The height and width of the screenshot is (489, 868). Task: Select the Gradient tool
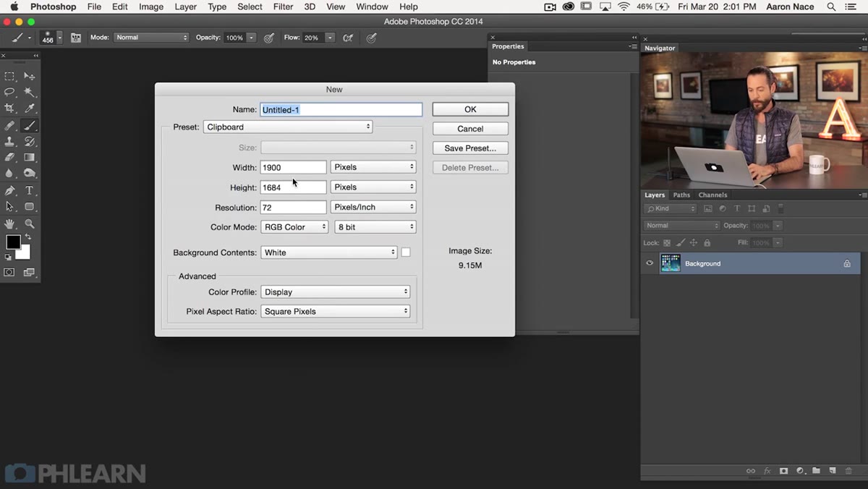click(30, 158)
